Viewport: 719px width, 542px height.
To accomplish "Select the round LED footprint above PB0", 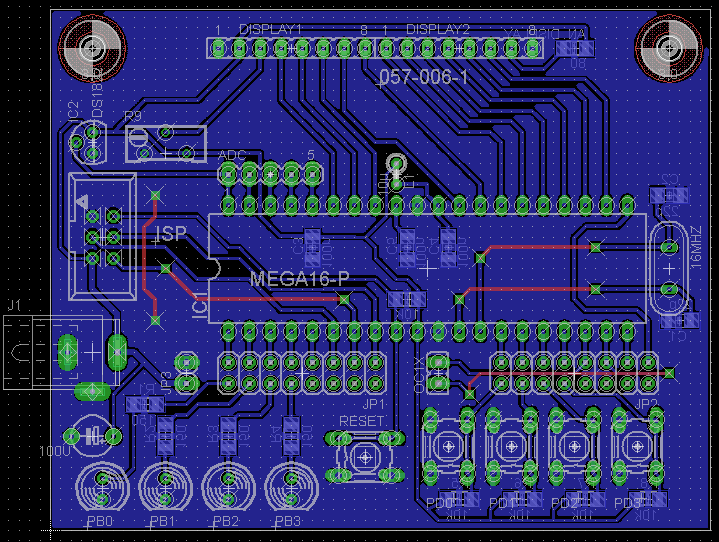I will [x=102, y=487].
